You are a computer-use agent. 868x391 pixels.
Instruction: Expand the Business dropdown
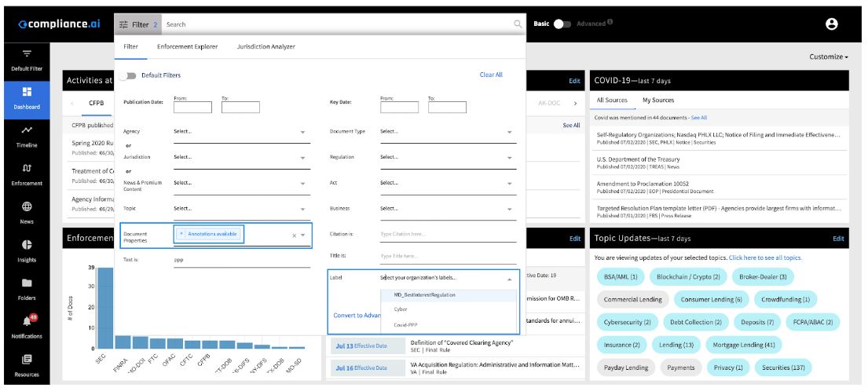click(x=509, y=210)
